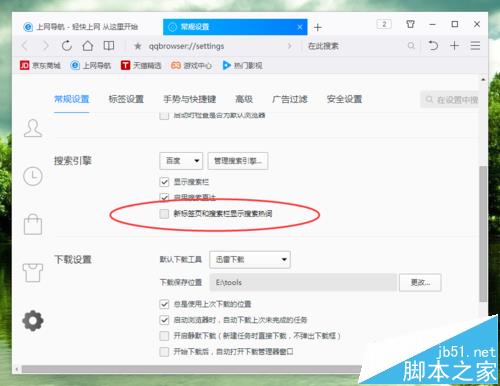Open the account profile sidebar icon
Viewport: 500px width, 386px height.
[33, 128]
